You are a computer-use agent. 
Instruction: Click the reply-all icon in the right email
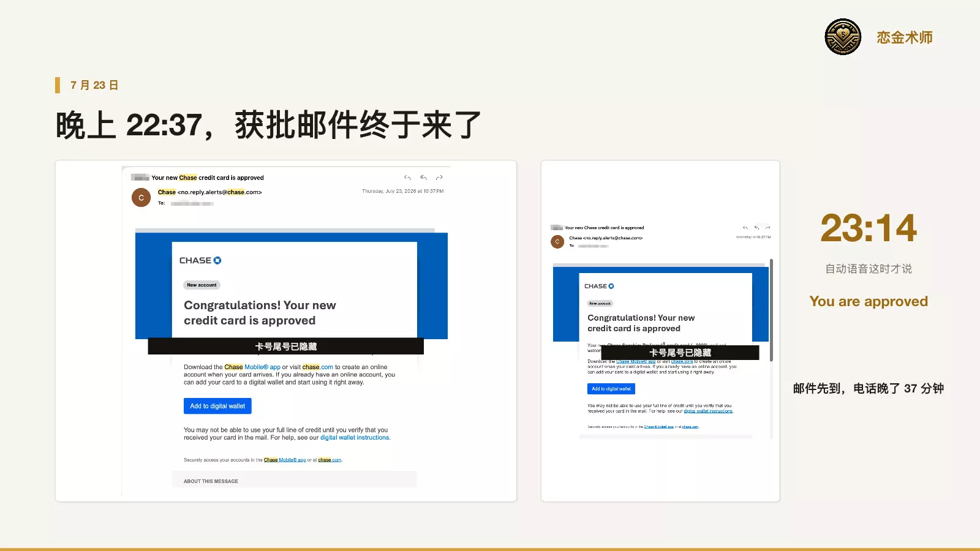tap(756, 228)
